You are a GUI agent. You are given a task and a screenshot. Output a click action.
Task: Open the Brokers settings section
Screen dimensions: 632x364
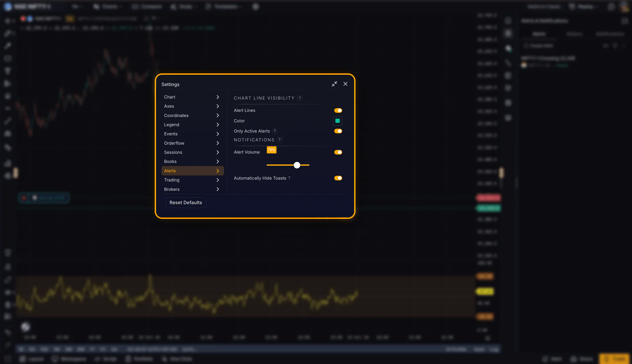tap(193, 189)
